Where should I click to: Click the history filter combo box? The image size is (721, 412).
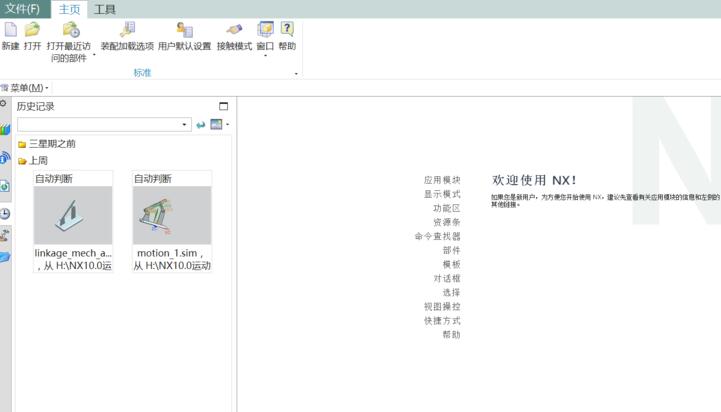[x=104, y=124]
